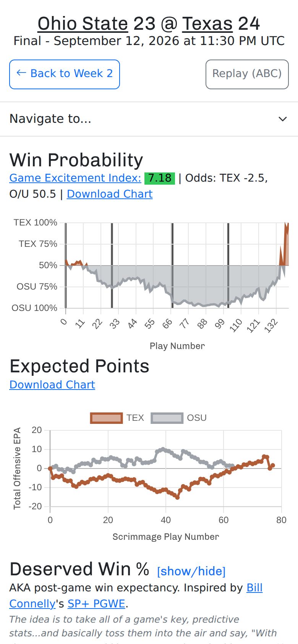Click the Back to Week 2 button
The height and width of the screenshot is (644, 298).
tap(65, 74)
